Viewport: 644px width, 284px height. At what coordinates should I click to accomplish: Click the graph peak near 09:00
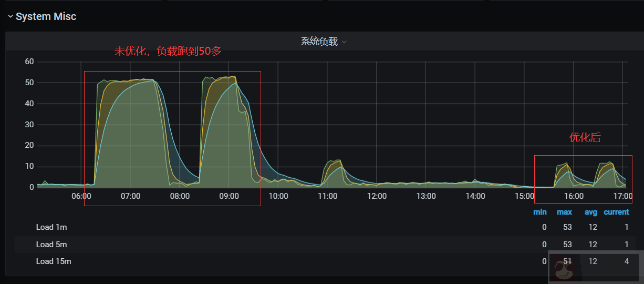pos(230,78)
